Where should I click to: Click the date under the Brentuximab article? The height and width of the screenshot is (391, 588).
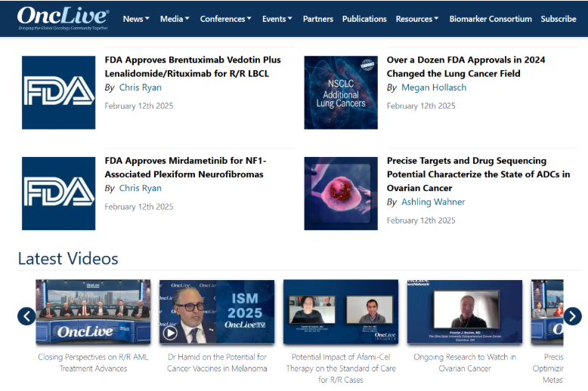pos(139,106)
